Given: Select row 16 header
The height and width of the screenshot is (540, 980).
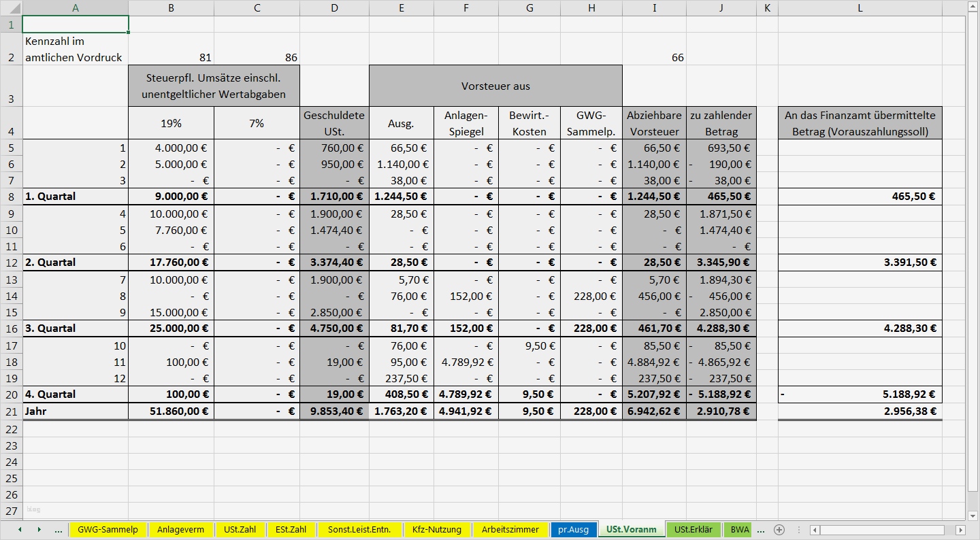Looking at the screenshot, I should pos(11,328).
